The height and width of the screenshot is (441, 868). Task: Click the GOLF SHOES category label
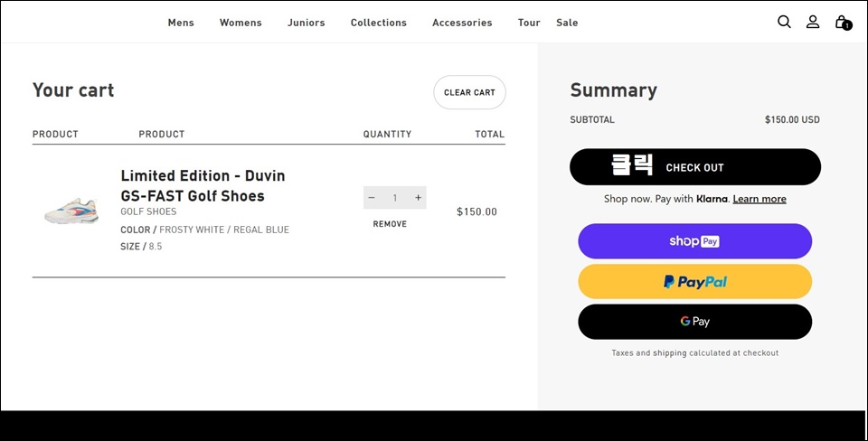148,211
